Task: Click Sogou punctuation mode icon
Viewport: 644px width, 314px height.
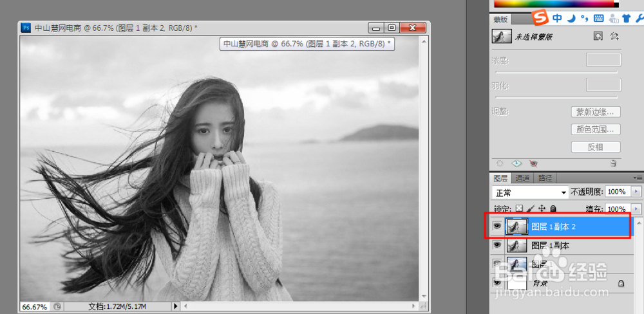Action: [x=585, y=19]
